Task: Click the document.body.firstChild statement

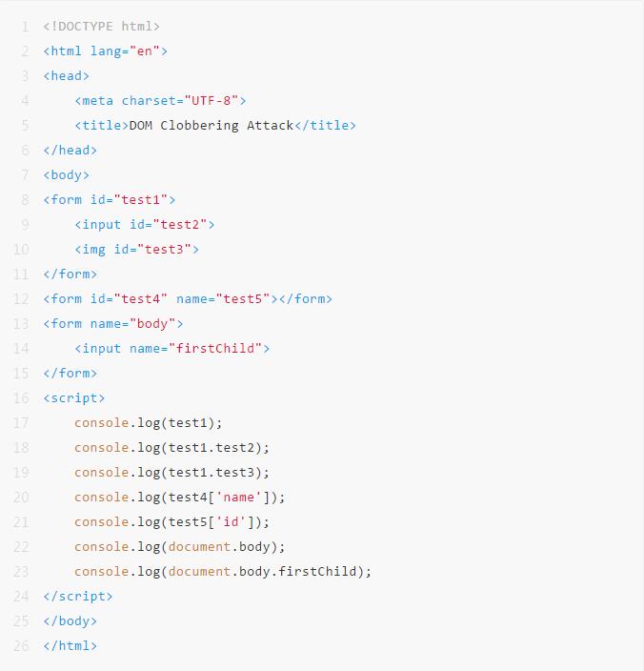Action: (x=223, y=572)
